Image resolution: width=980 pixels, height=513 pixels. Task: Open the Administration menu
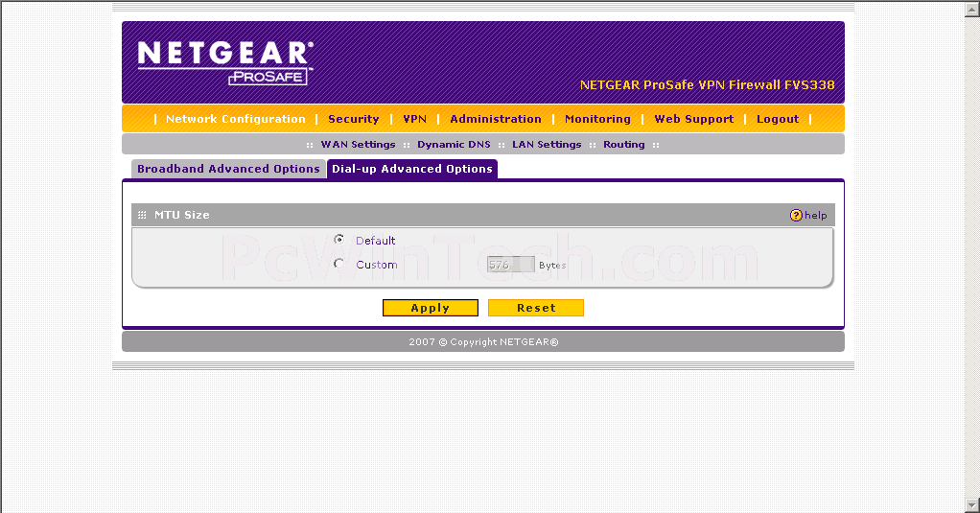tap(496, 119)
